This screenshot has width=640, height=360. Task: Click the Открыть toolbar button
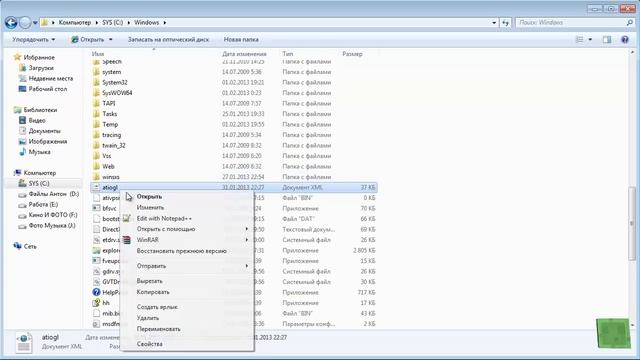tap(88, 40)
